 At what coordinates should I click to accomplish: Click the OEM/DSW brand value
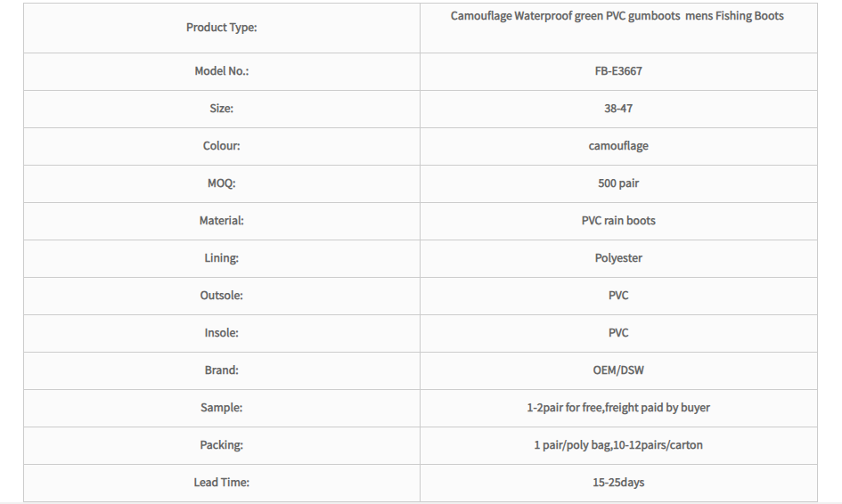click(618, 370)
